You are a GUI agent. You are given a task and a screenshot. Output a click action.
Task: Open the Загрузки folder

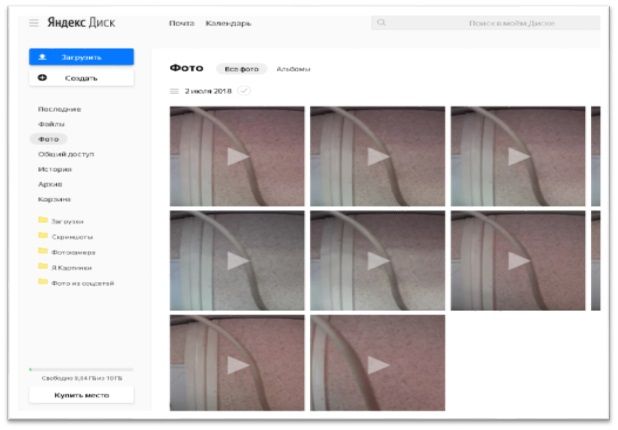(67, 222)
